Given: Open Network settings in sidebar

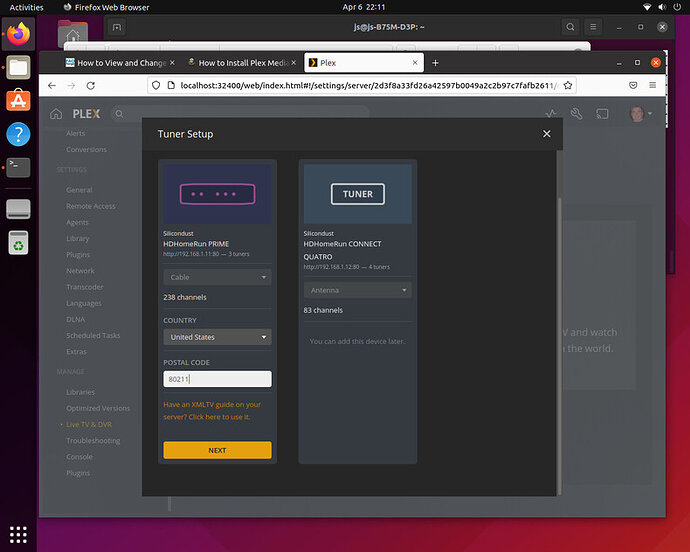Looking at the screenshot, I should point(81,271).
